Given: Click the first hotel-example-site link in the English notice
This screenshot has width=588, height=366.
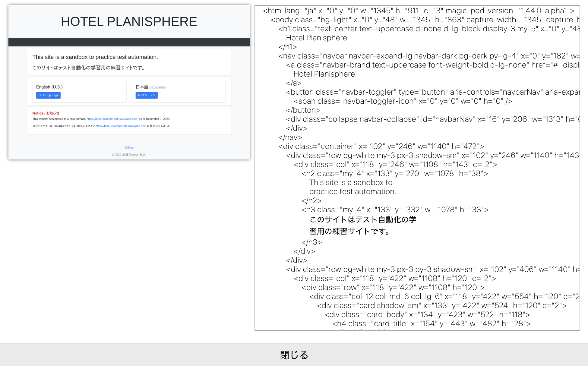Looking at the screenshot, I should pos(112,119).
